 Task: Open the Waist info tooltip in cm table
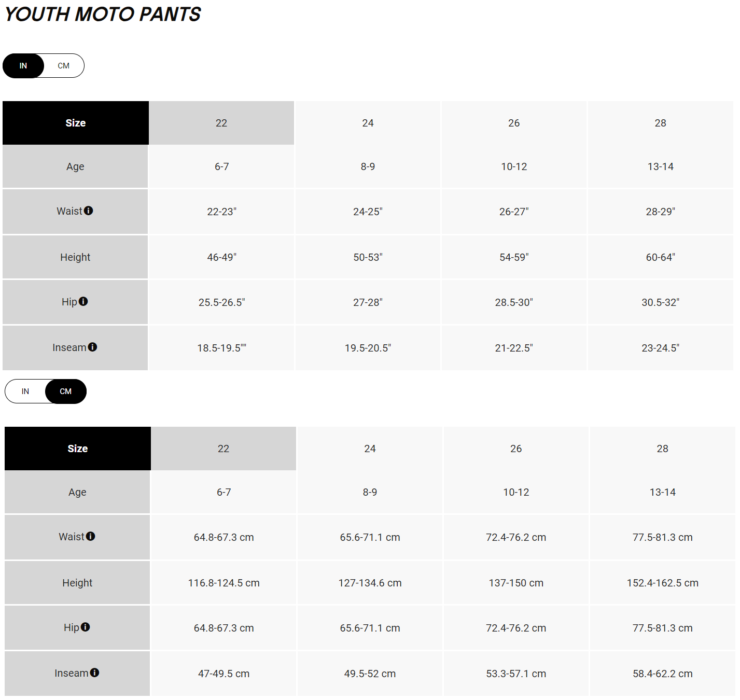(x=91, y=537)
